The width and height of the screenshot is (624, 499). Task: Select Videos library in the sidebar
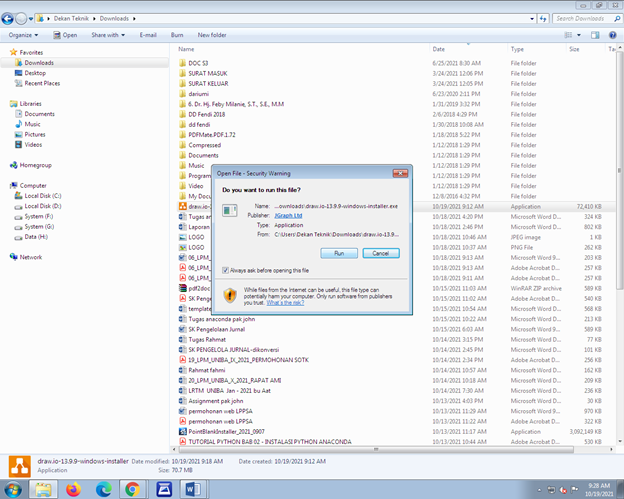click(33, 145)
